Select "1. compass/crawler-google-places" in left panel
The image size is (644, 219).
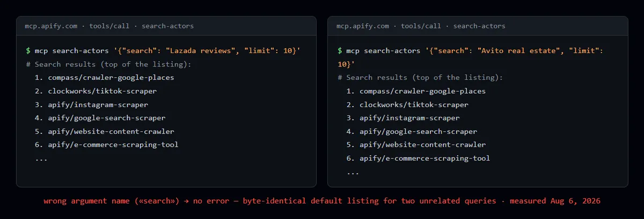[104, 78]
